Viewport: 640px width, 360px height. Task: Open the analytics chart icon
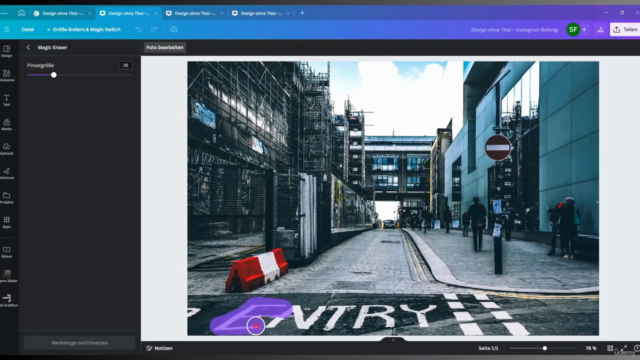point(600,29)
